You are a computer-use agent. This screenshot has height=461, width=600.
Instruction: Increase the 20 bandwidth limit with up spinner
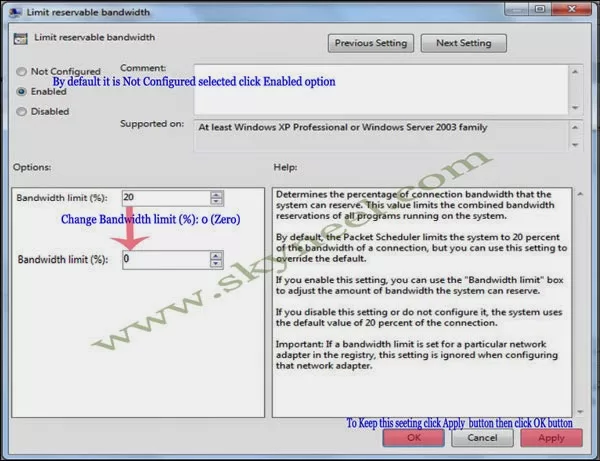click(x=216, y=194)
